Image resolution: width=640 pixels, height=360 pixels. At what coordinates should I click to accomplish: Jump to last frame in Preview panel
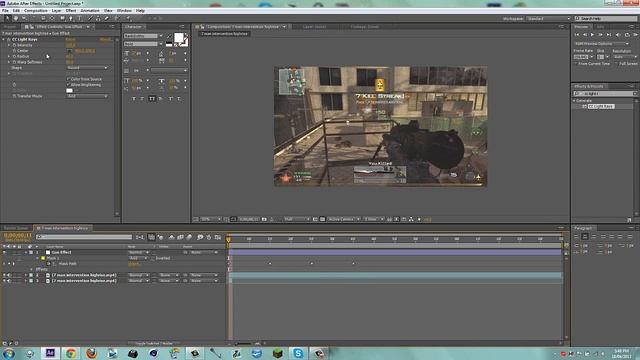[x=609, y=35]
